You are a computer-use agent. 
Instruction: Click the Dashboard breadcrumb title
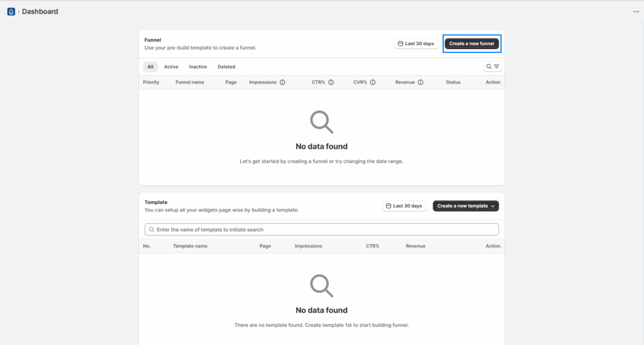(40, 11)
